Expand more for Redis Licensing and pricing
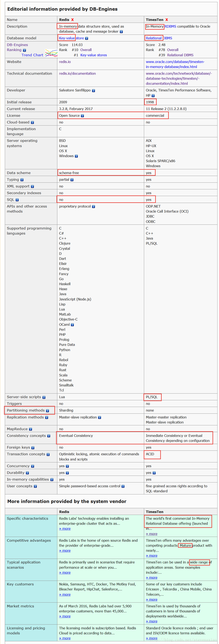The image size is (219, 644). coord(65,638)
